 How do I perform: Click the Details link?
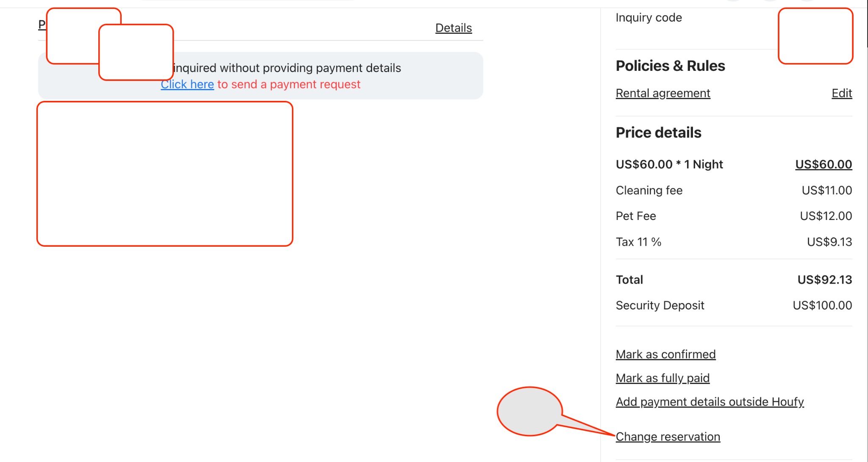pyautogui.click(x=453, y=27)
